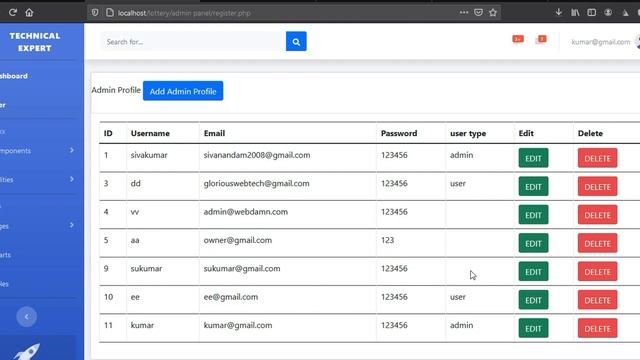Go to the browser home page icon
Viewport: 640px width, 360px height.
coord(29,13)
